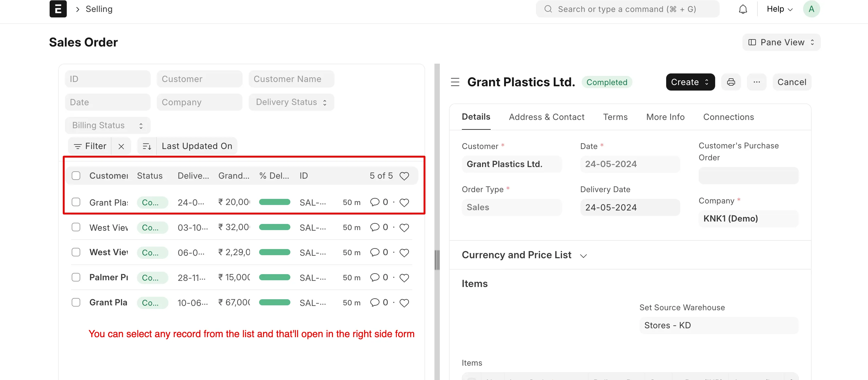This screenshot has height=380, width=868.
Task: Like the Palmer row heart
Action: [x=404, y=278]
